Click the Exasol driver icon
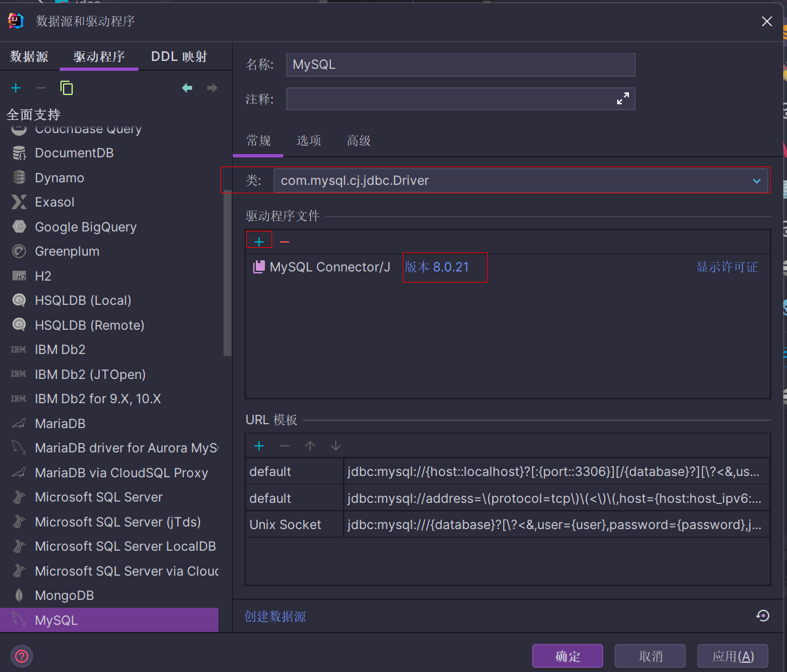The width and height of the screenshot is (787, 672). (x=20, y=202)
